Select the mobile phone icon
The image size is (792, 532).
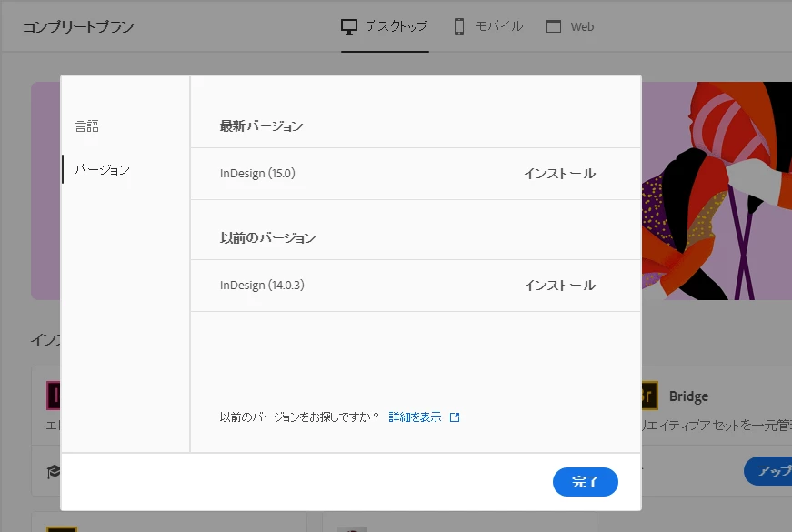pos(458,26)
